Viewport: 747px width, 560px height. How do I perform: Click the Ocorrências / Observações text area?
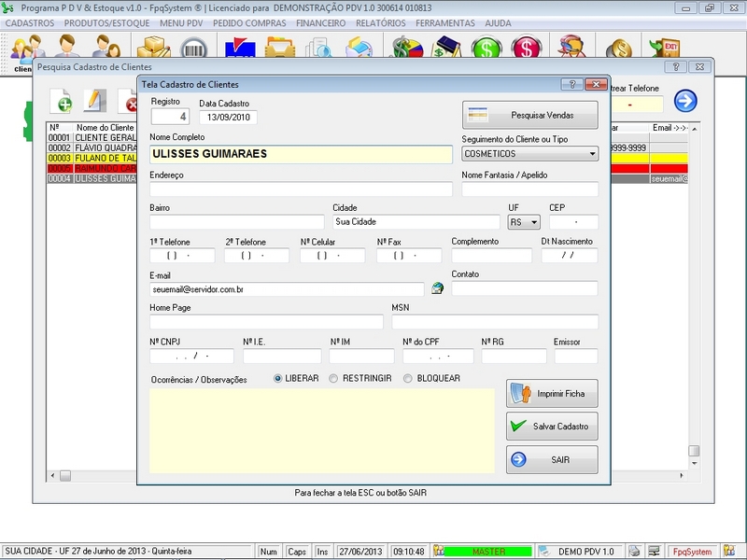point(321,430)
